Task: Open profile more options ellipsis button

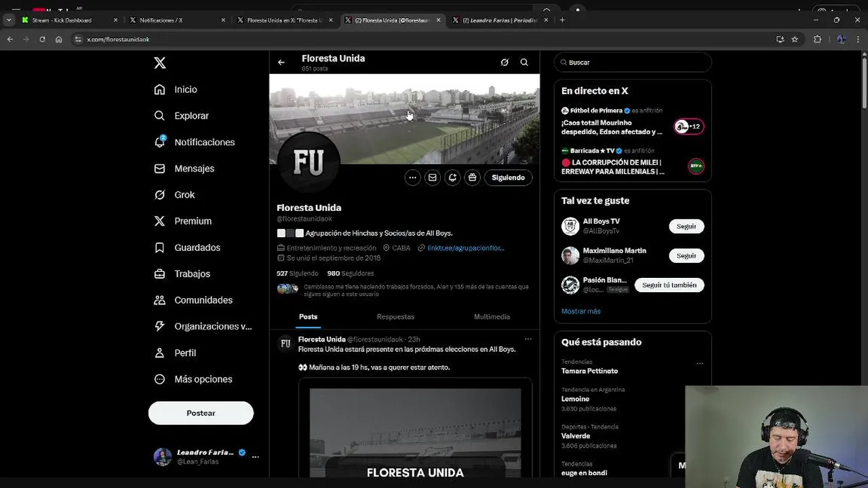Action: point(412,178)
